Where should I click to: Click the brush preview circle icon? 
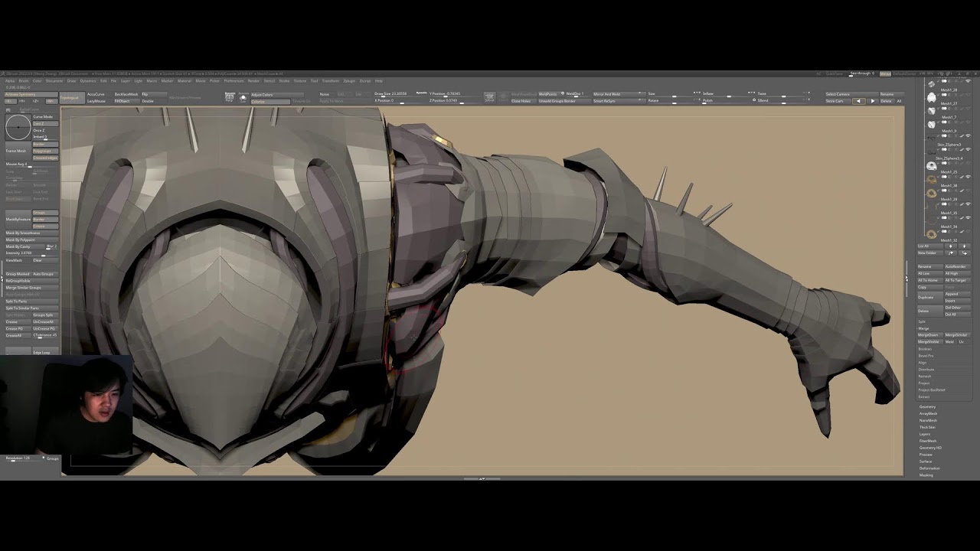click(x=18, y=127)
